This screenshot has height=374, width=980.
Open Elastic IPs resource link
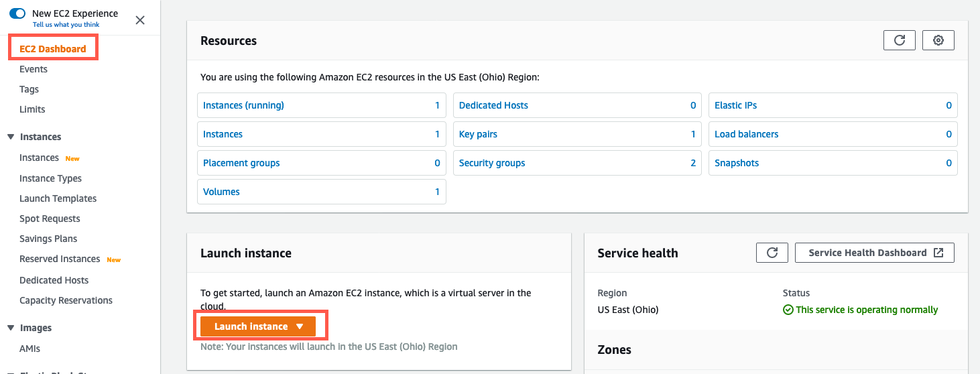[x=735, y=105]
